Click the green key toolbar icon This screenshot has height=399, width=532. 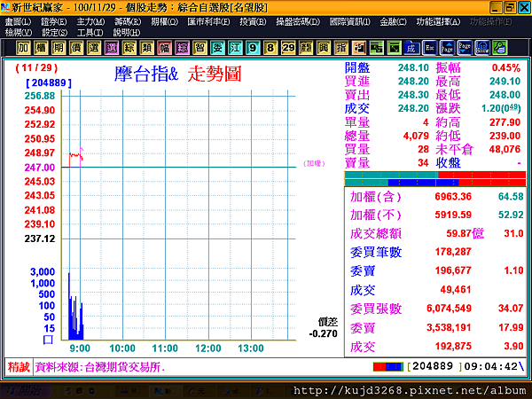(500, 48)
